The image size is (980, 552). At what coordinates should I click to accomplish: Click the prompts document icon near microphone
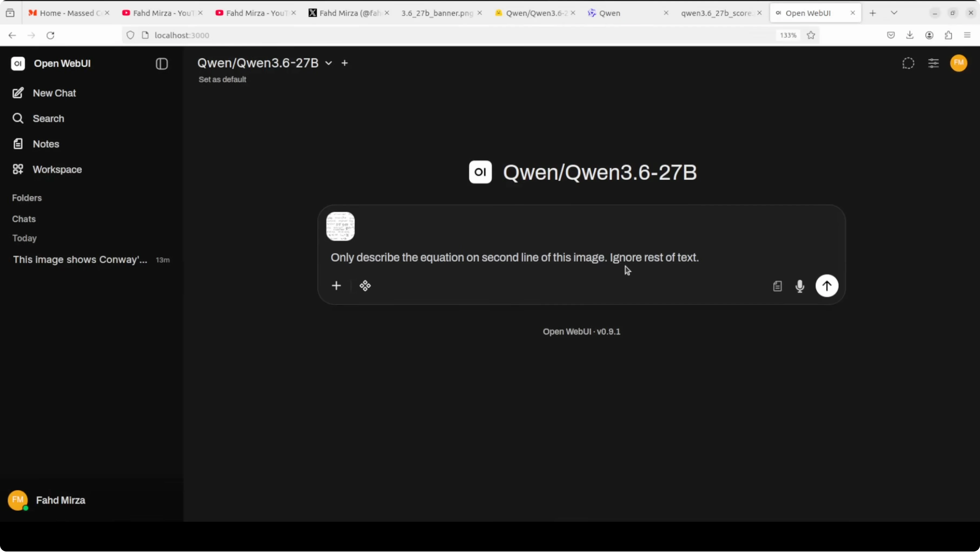(x=778, y=286)
